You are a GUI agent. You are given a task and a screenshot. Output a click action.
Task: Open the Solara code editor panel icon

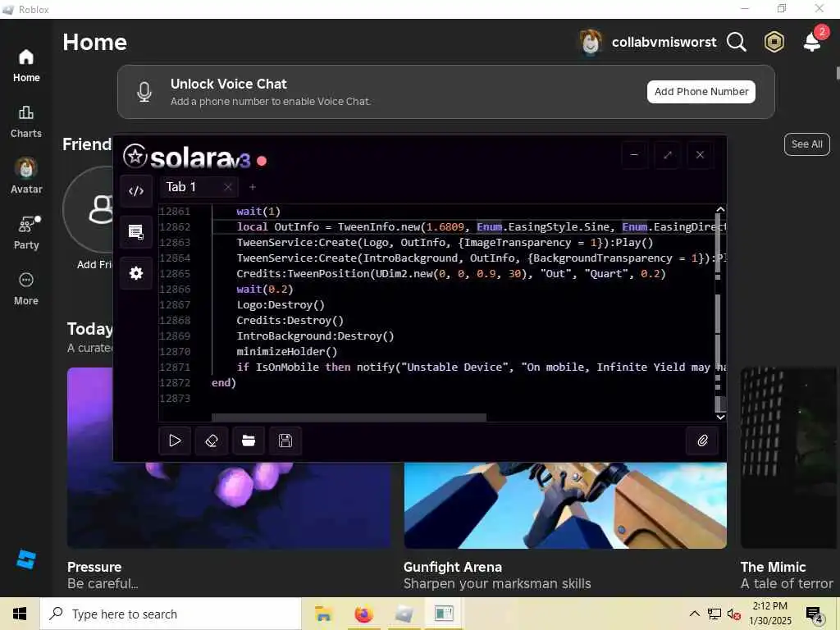click(136, 190)
